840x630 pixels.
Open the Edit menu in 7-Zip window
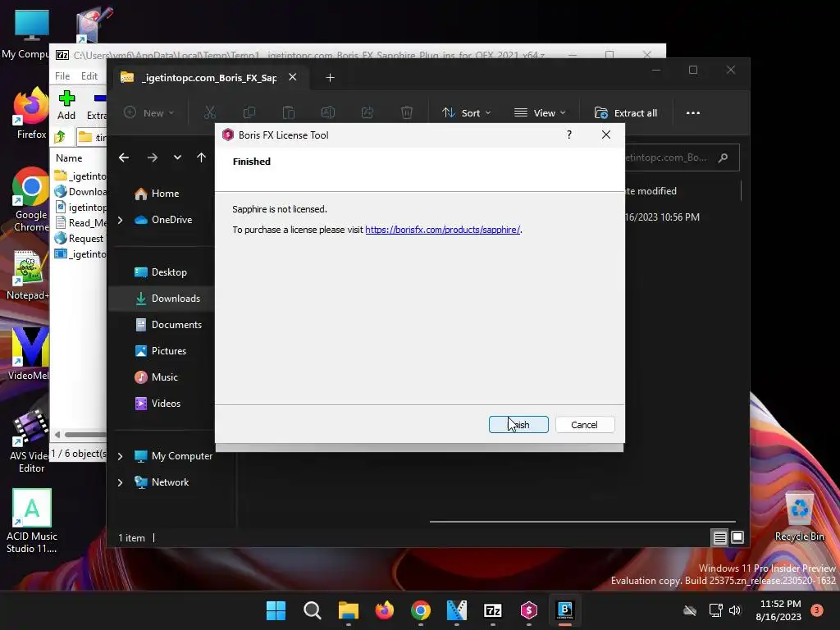[89, 76]
